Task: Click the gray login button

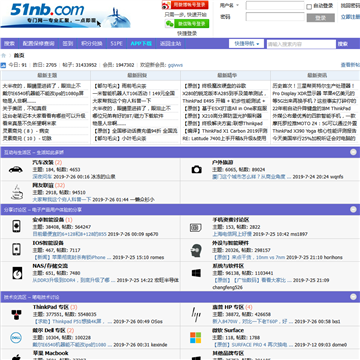Action: [x=321, y=18]
